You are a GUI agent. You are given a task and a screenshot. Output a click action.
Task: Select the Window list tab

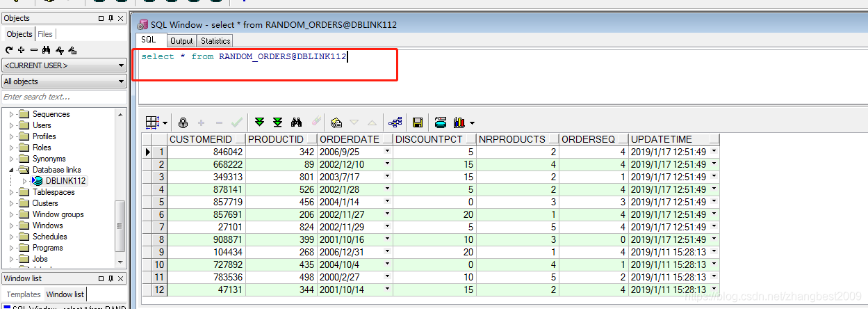click(x=65, y=294)
